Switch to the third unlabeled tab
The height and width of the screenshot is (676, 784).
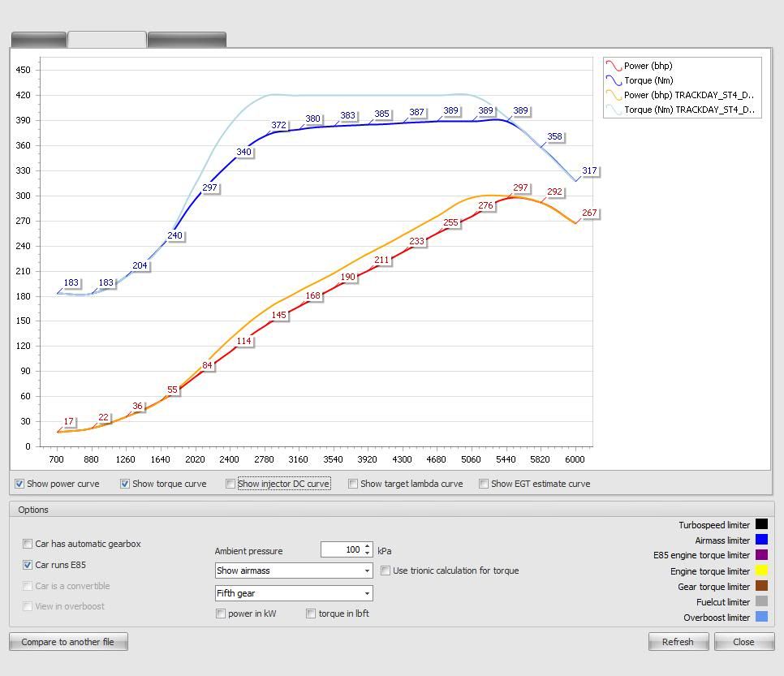click(187, 40)
